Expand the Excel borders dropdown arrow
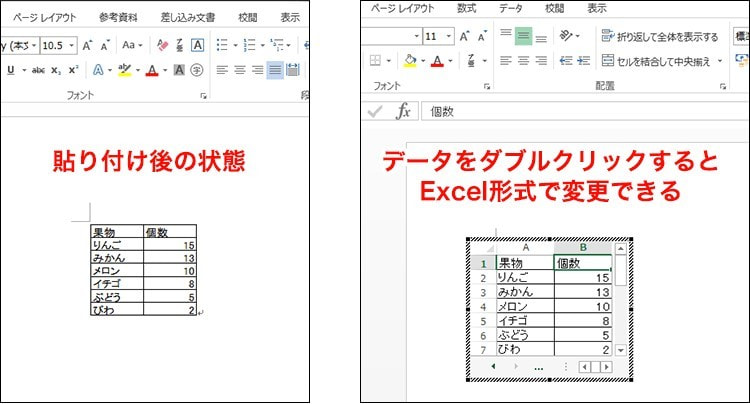Screen dimensions: 750x404 (x=391, y=61)
